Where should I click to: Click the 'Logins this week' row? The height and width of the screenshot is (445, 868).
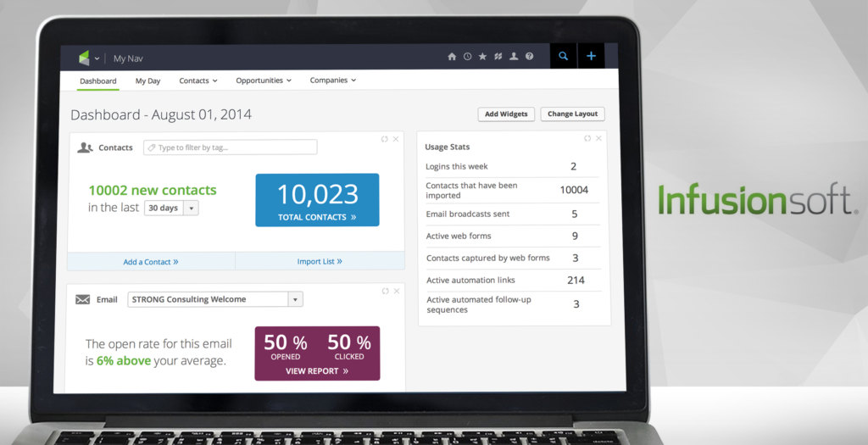coord(512,167)
